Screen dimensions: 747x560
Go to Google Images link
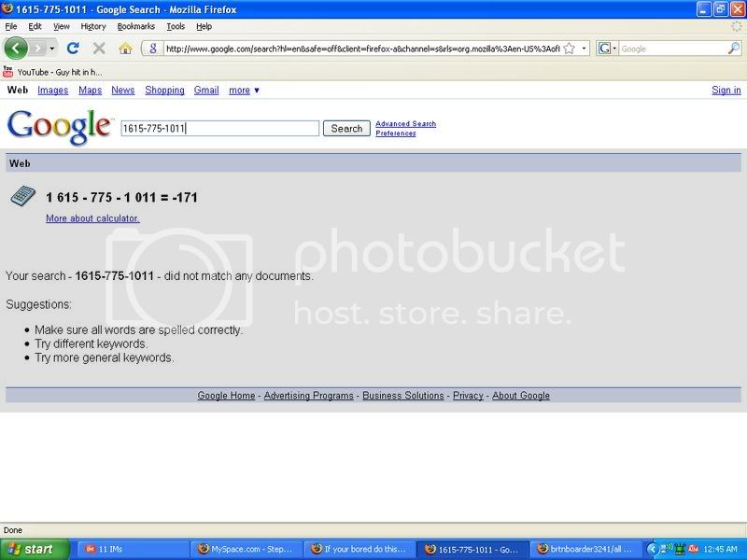53,90
